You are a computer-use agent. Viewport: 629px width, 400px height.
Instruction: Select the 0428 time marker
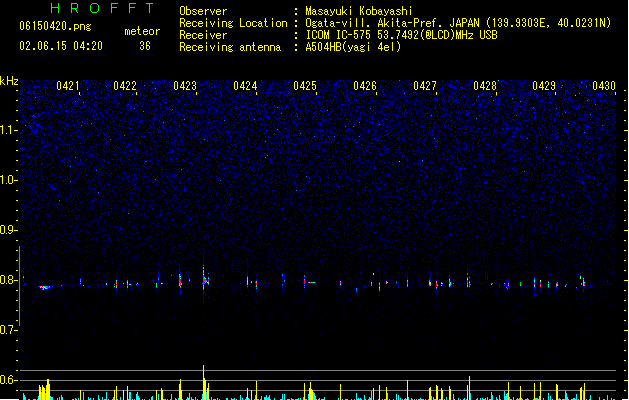(485, 86)
